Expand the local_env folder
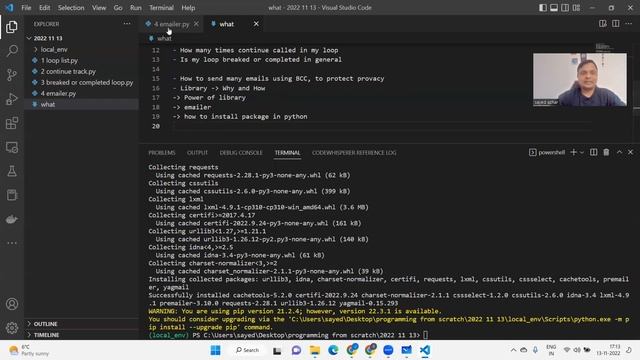This screenshot has height=360, width=640. click(82, 49)
